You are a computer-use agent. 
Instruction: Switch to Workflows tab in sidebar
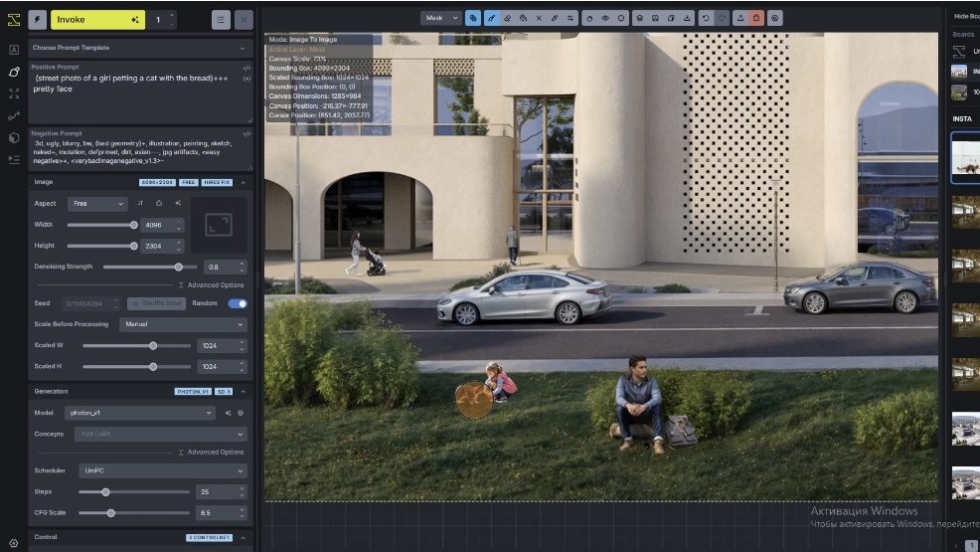click(14, 115)
